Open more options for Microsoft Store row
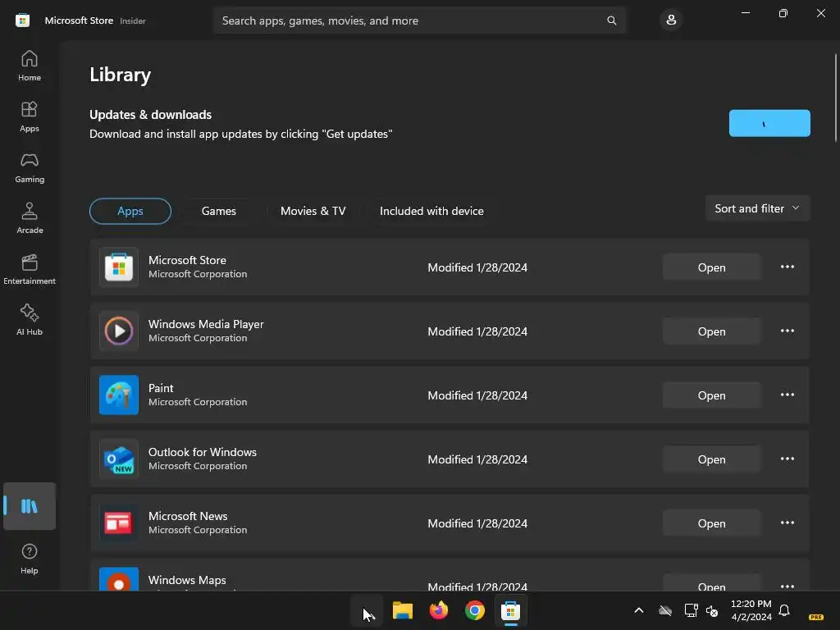The height and width of the screenshot is (630, 840). (787, 267)
